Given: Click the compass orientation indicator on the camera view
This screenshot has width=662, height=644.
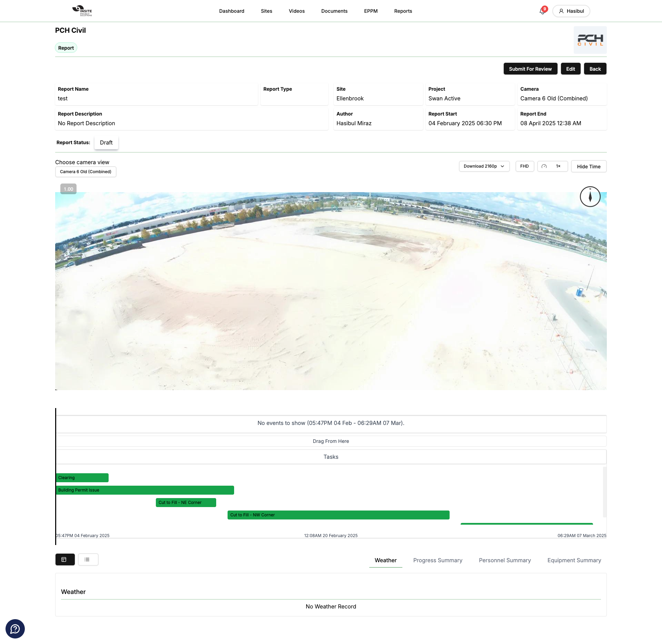Looking at the screenshot, I should pos(590,196).
